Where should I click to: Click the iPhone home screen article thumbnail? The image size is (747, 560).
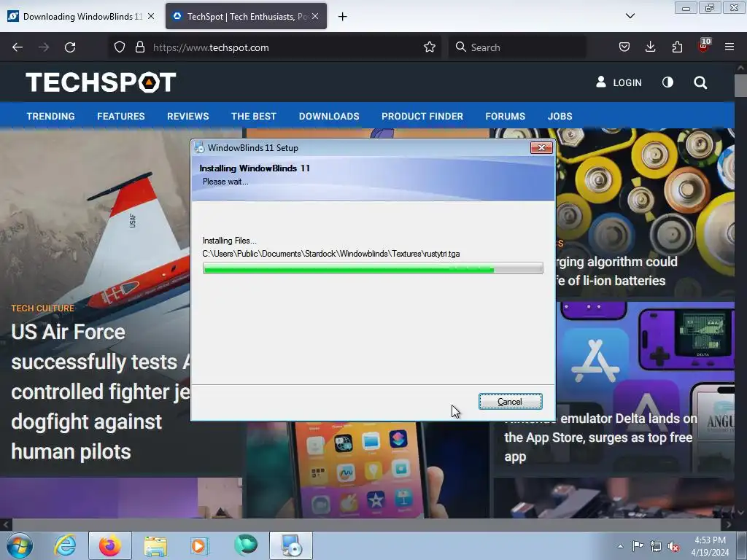click(367, 469)
